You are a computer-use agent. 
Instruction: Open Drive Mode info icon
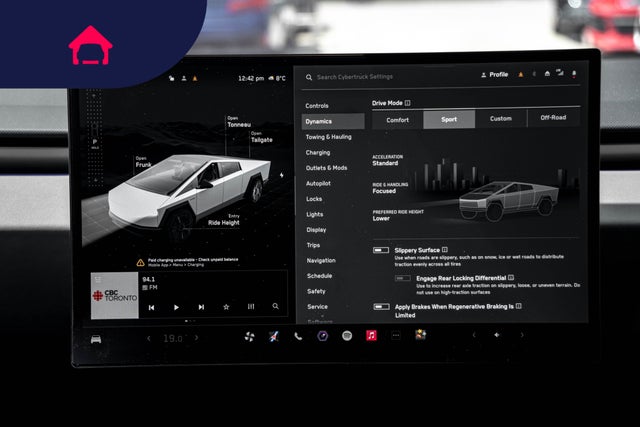(407, 103)
